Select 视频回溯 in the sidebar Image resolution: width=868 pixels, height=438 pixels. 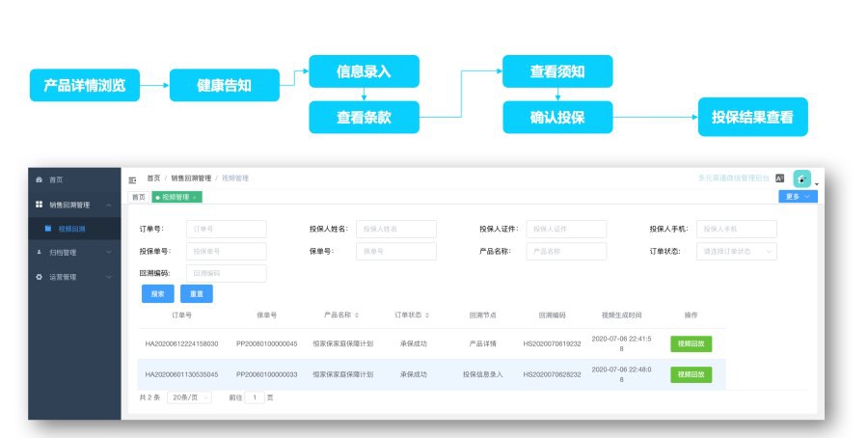(x=71, y=229)
